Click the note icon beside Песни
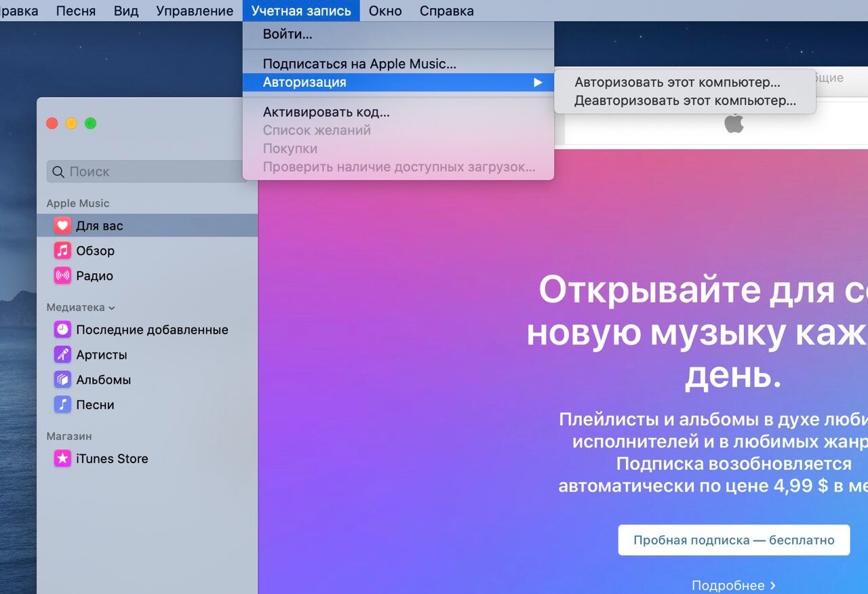Viewport: 868px width, 594px height. [62, 405]
